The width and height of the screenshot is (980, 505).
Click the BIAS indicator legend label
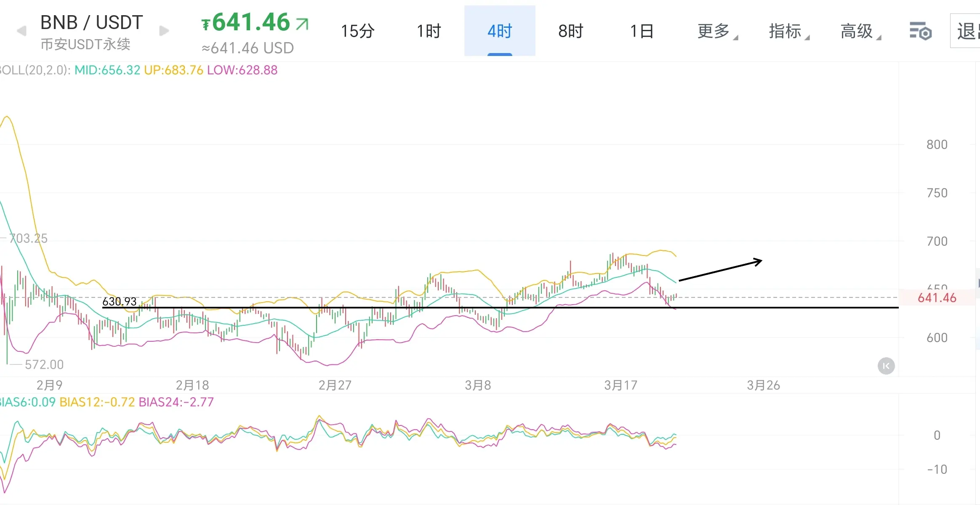(27, 402)
